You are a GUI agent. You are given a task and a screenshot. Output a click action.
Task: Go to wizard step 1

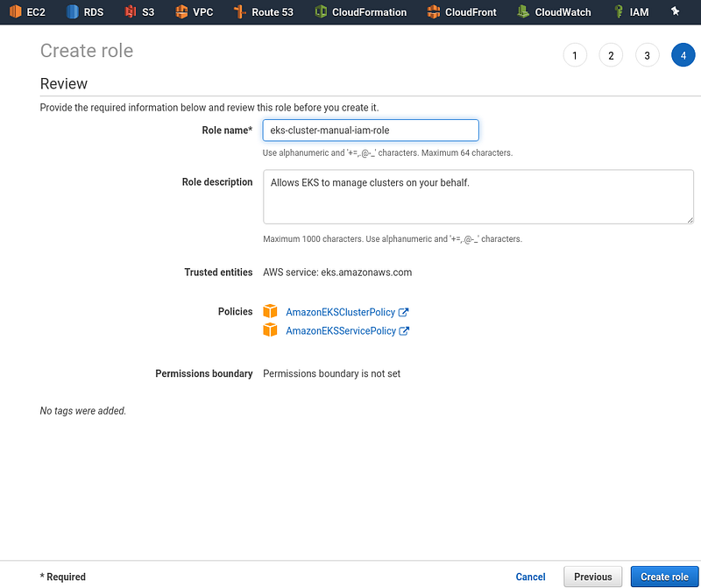[575, 55]
